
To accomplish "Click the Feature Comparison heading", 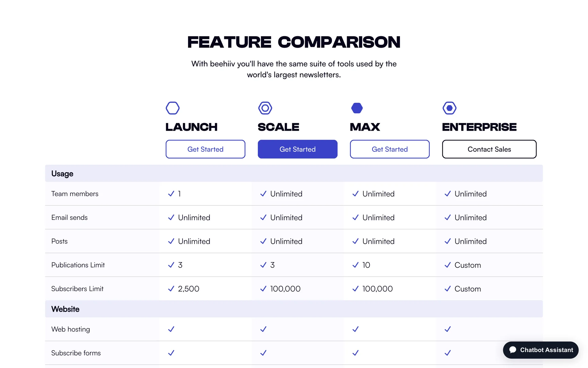I will 294,42.
